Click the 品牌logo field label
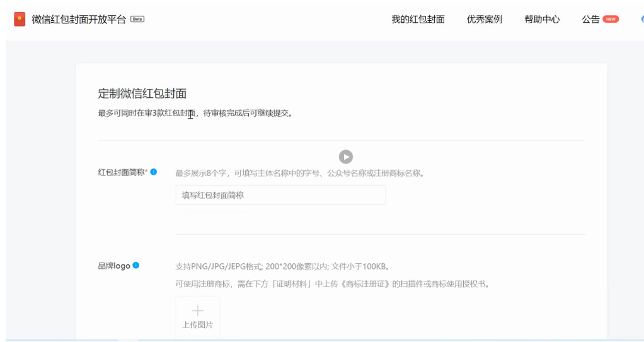The width and height of the screenshot is (644, 342). tap(114, 266)
